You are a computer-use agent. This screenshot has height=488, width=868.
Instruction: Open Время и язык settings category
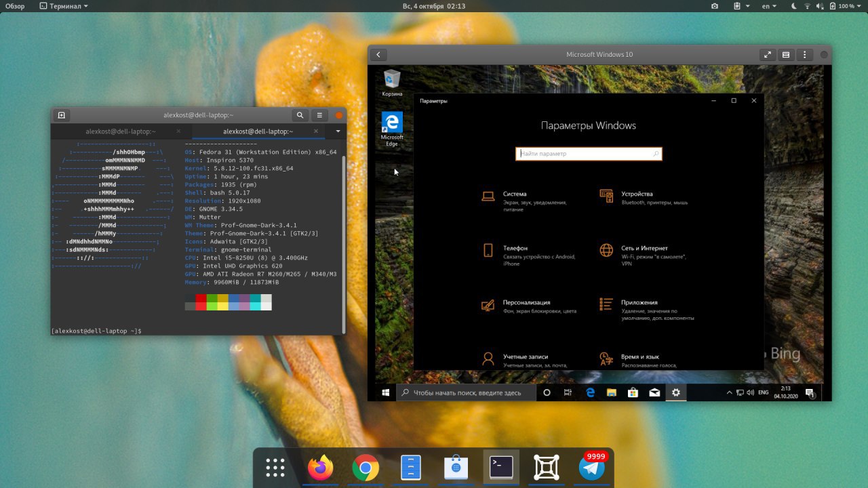[641, 360]
